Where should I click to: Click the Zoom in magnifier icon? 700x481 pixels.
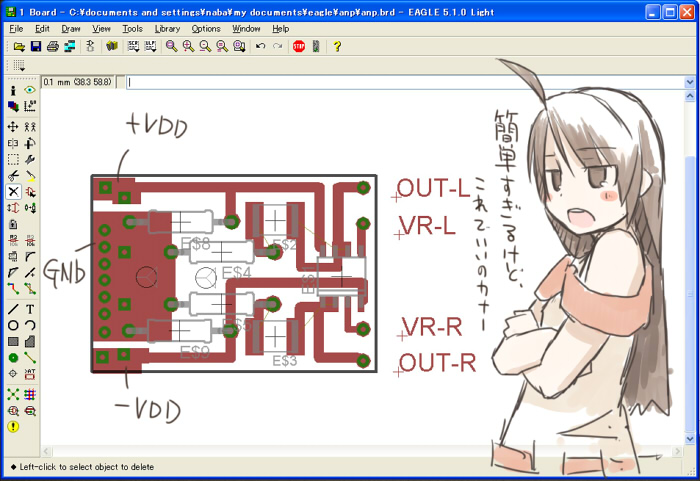188,46
